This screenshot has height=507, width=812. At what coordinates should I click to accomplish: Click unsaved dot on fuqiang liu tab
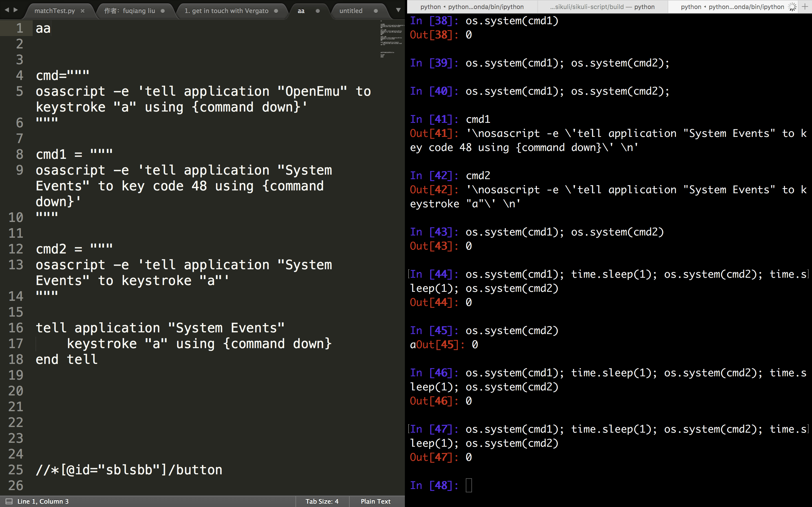click(163, 11)
